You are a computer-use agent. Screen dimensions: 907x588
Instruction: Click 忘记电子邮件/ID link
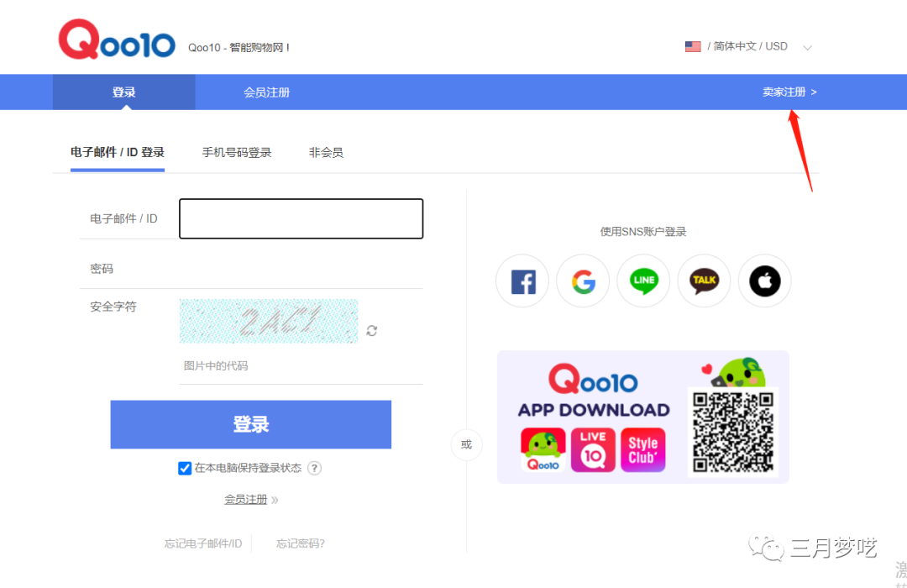coord(203,543)
